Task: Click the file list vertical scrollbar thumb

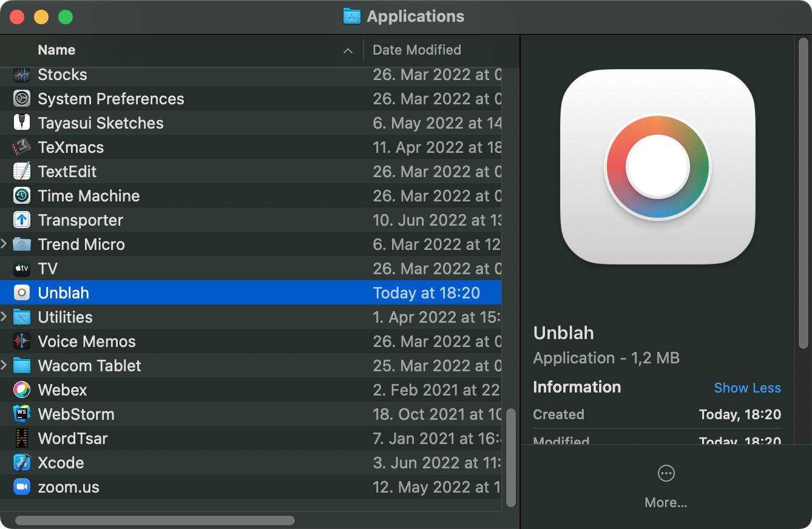Action: (x=511, y=457)
